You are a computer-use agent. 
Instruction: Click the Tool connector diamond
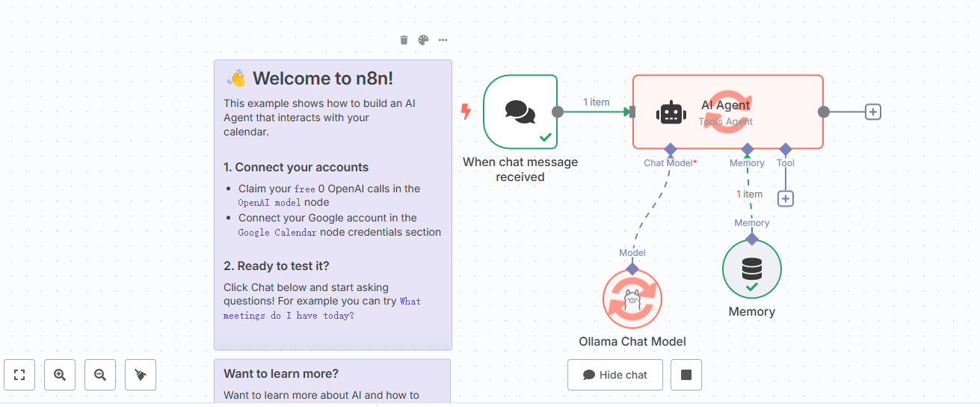[786, 149]
